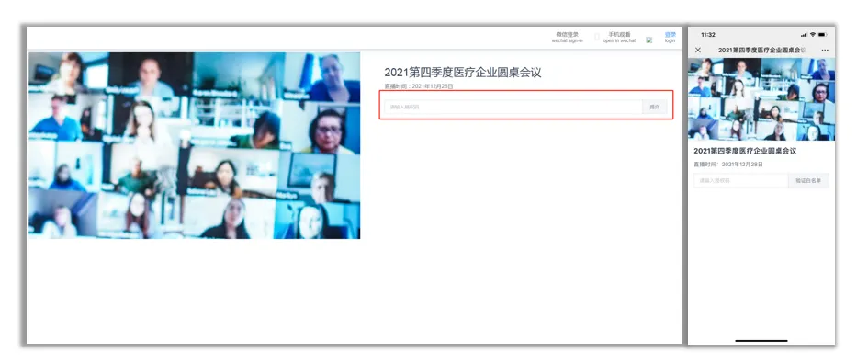Click the desktop title 2021第四季度医疗企业圆桌会议

click(x=462, y=72)
